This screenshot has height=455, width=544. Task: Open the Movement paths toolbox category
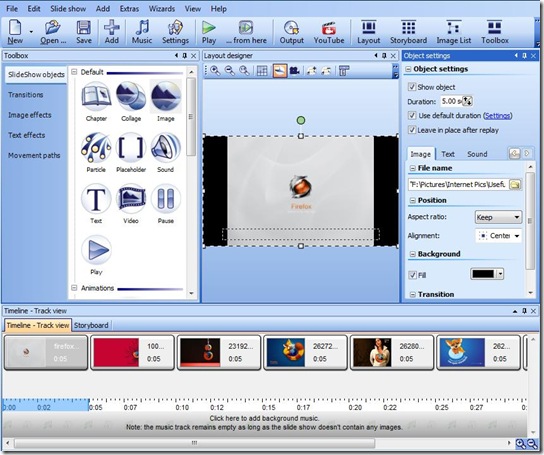[x=34, y=155]
